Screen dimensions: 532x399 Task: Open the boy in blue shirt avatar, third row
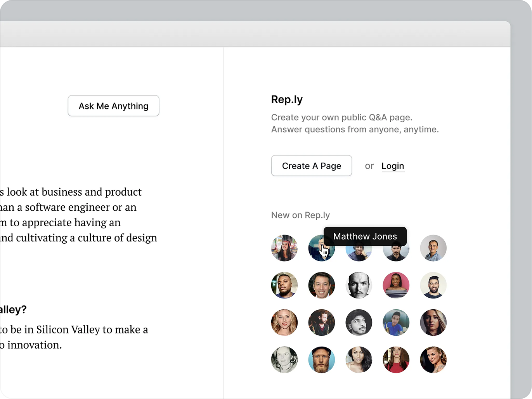[x=396, y=323]
